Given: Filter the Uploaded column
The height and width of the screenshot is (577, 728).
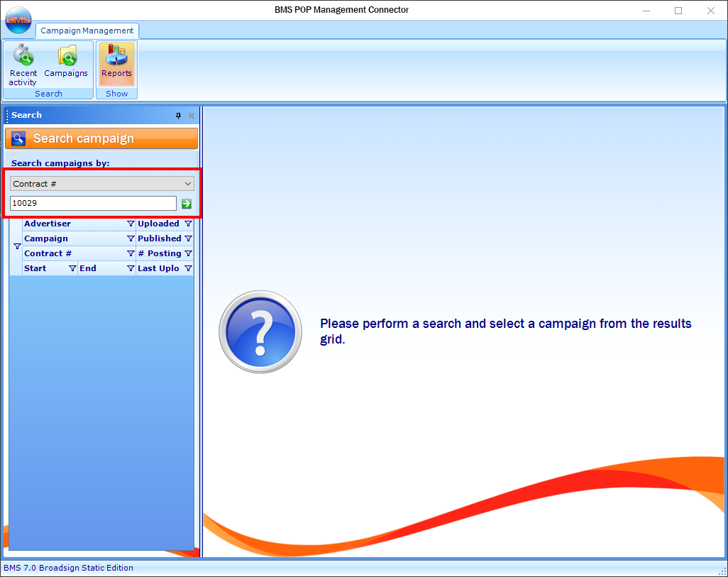Looking at the screenshot, I should click(x=188, y=224).
